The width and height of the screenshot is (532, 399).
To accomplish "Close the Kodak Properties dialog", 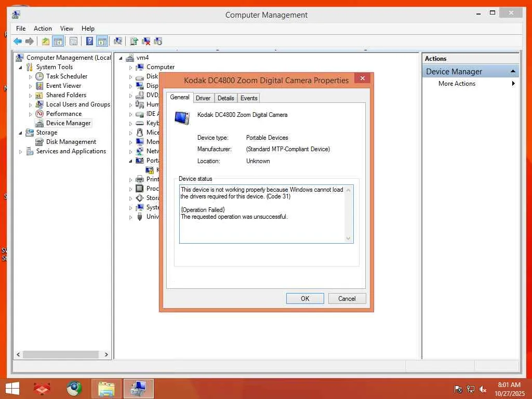I will [x=362, y=78].
